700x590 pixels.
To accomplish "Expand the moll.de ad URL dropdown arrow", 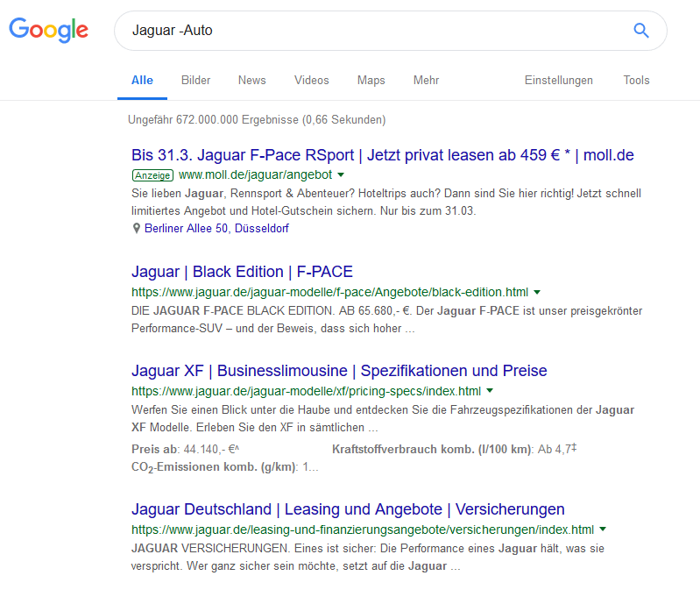I will pos(341,174).
